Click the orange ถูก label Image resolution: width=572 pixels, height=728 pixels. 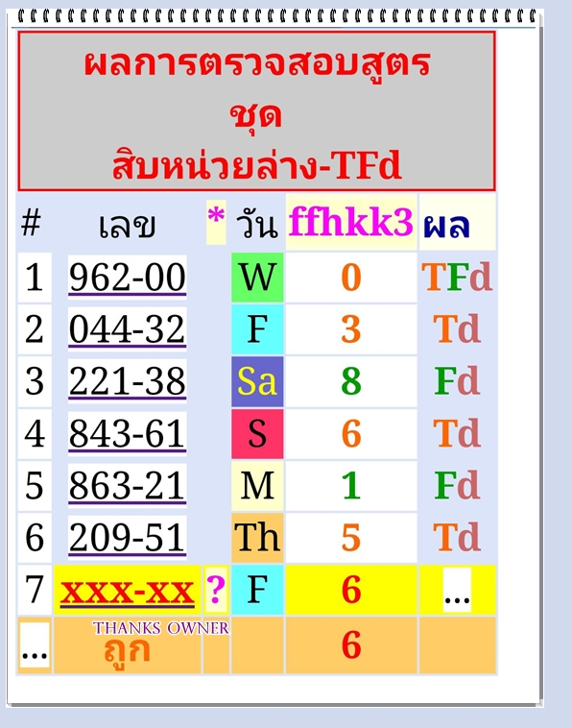pos(127,651)
